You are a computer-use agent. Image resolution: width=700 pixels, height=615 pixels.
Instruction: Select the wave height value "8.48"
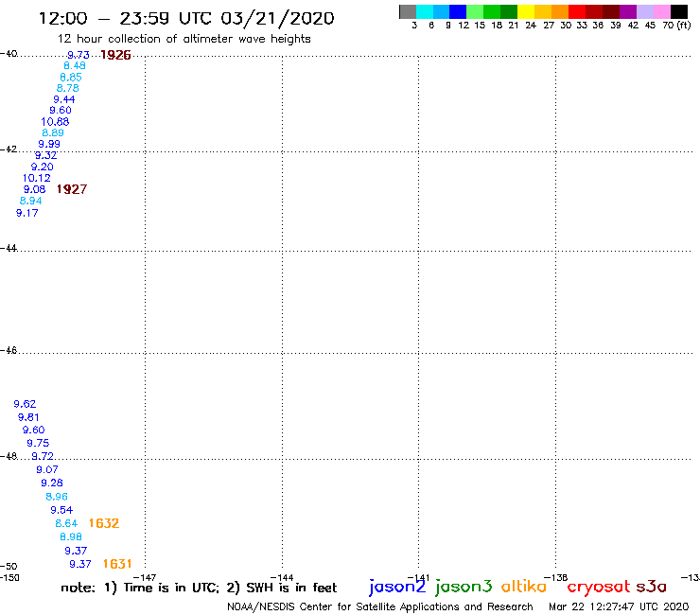tap(75, 65)
